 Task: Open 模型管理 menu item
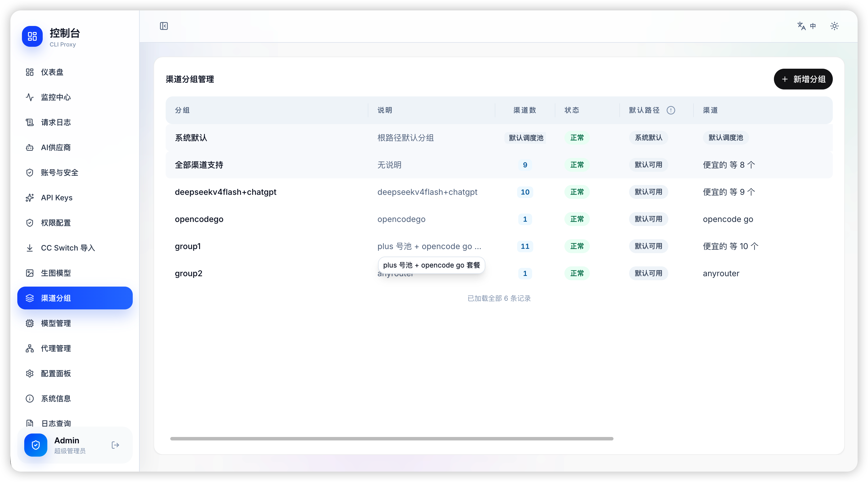point(75,323)
